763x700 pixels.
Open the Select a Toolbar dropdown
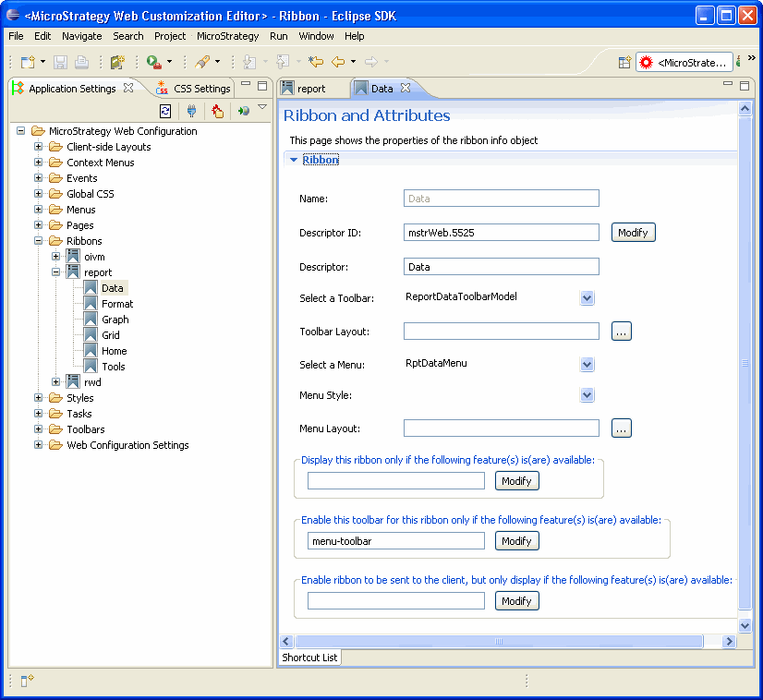tap(587, 297)
